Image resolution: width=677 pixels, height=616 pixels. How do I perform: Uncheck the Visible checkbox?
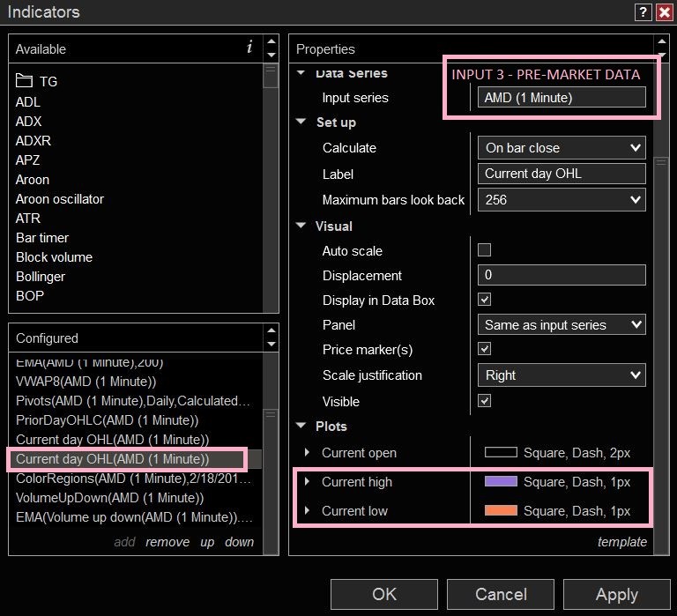pos(485,401)
